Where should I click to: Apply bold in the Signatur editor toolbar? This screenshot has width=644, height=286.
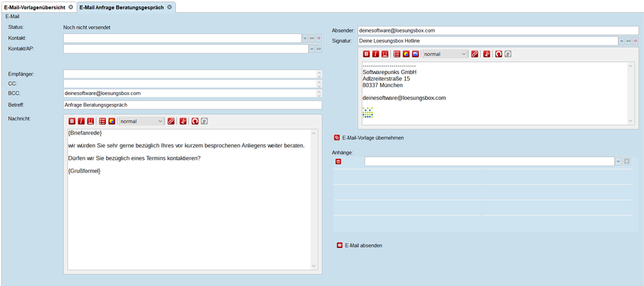[366, 54]
